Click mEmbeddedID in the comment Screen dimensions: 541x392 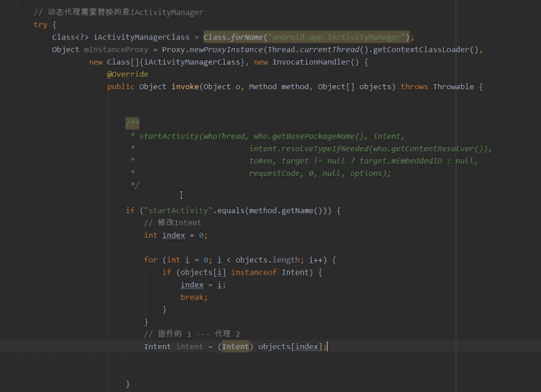416,161
